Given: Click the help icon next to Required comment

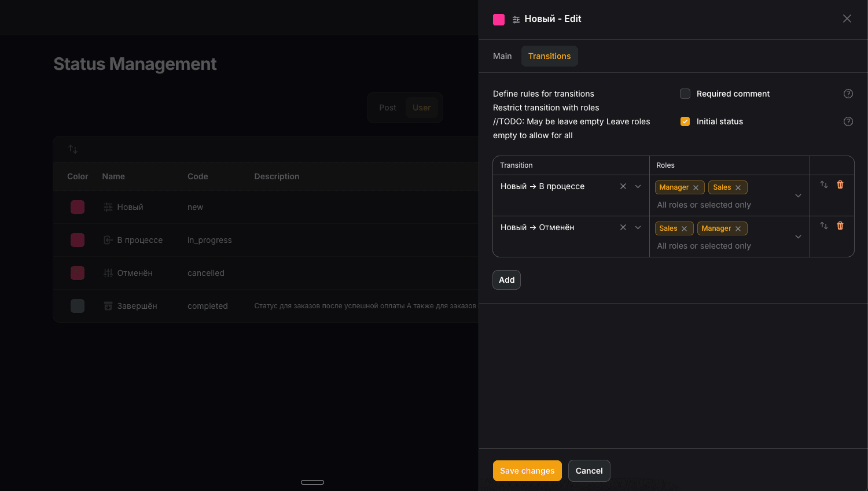Looking at the screenshot, I should coord(848,94).
